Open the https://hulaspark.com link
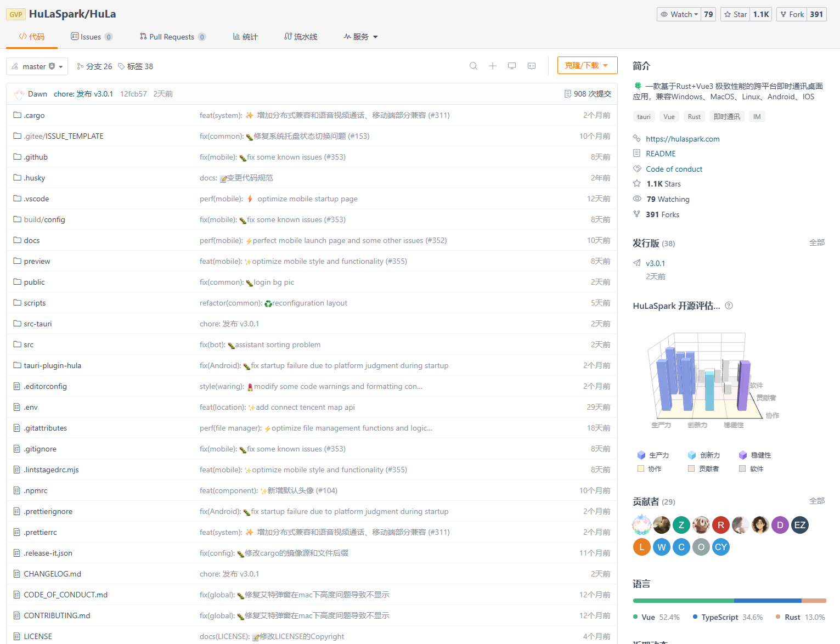The height and width of the screenshot is (644, 840). pos(683,139)
